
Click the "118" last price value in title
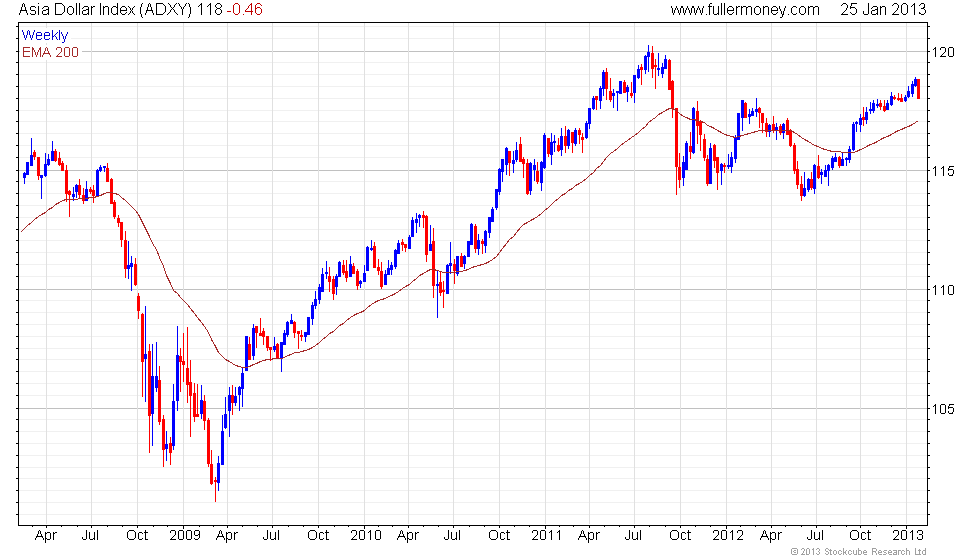click(209, 10)
